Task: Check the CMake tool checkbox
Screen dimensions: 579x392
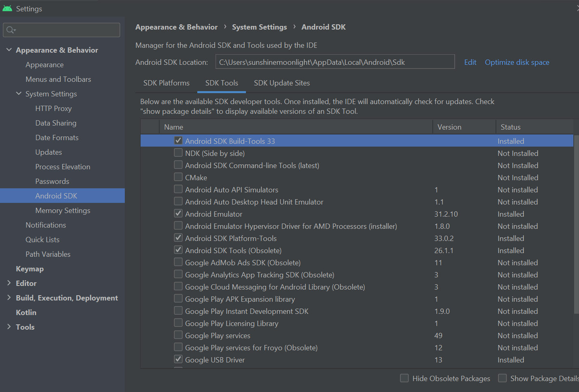Action: click(178, 177)
